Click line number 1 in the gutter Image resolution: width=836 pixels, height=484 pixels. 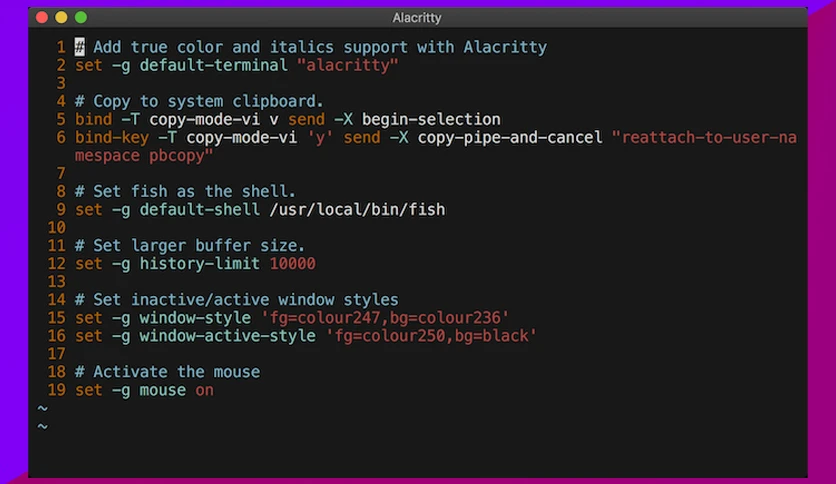point(61,47)
